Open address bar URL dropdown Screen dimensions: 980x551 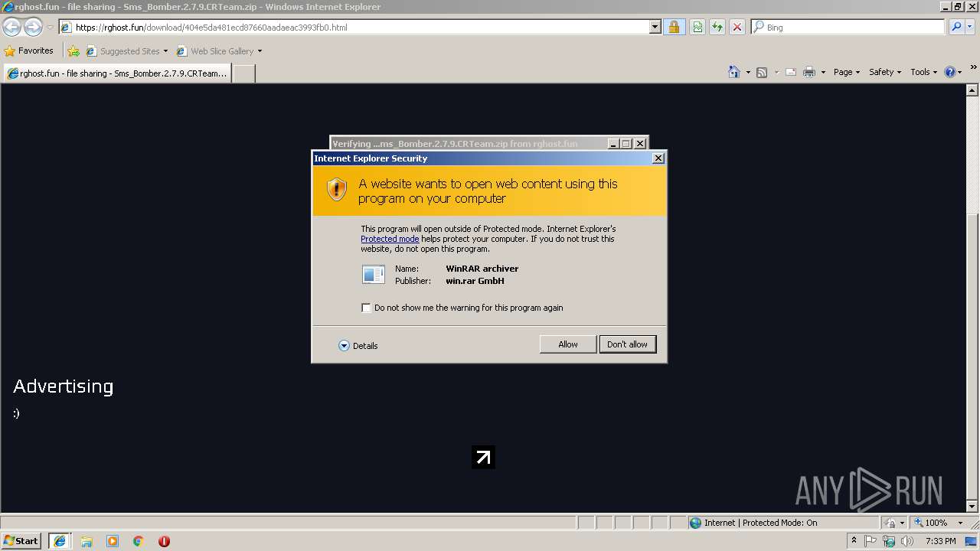click(x=655, y=28)
